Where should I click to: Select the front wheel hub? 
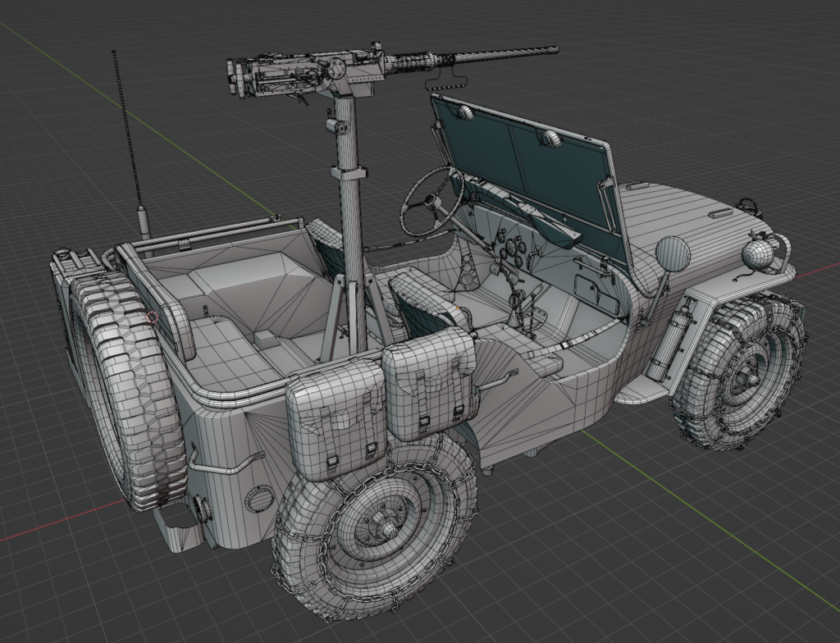(x=746, y=376)
